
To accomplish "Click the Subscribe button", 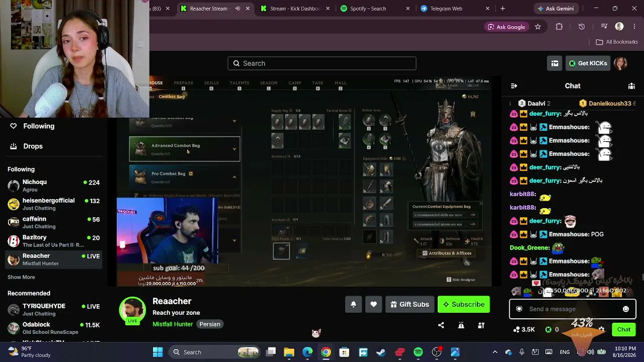I will click(x=463, y=304).
